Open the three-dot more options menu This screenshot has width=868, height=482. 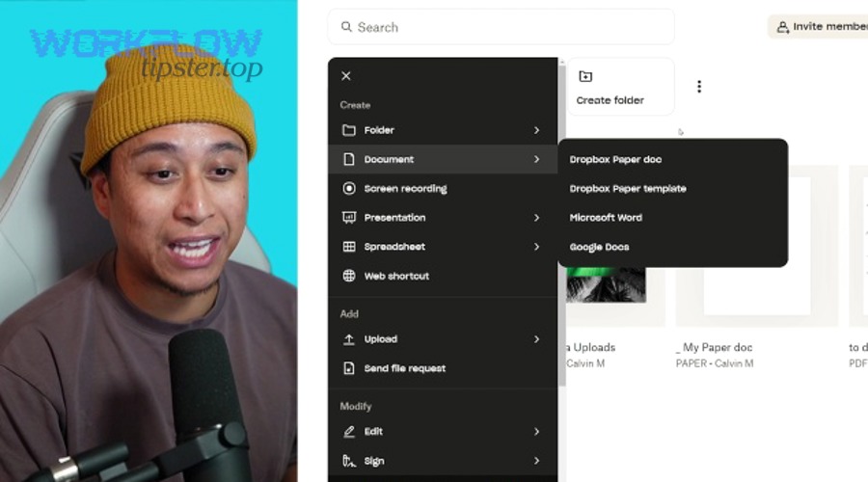tap(699, 87)
